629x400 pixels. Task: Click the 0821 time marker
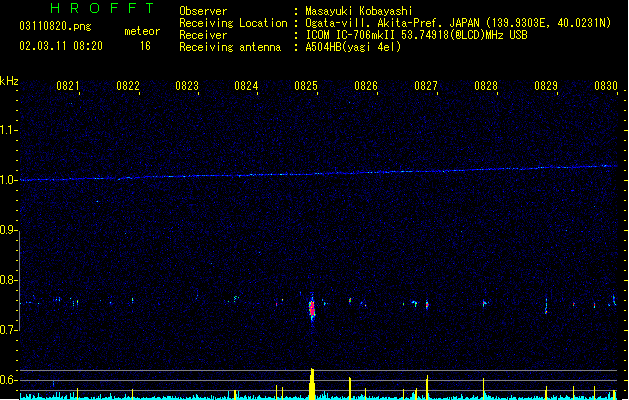(67, 86)
